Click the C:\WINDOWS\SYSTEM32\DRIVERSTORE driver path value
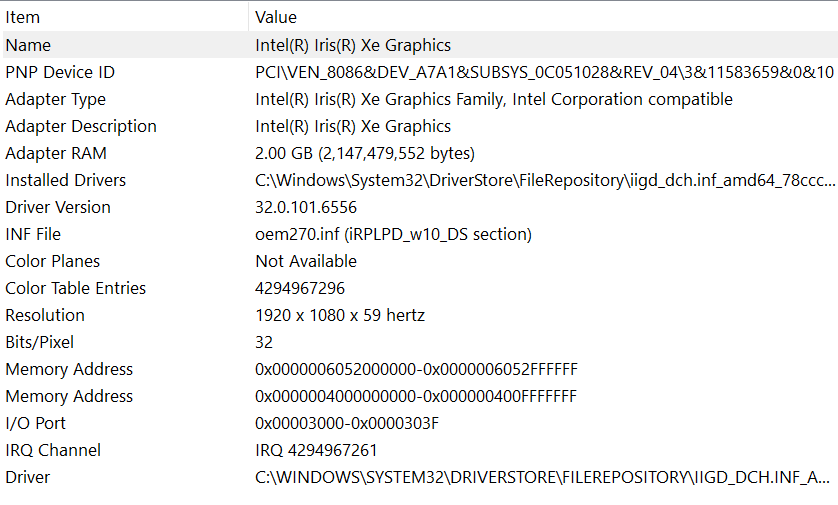Screen dimensions: 838x505 coord(542,477)
